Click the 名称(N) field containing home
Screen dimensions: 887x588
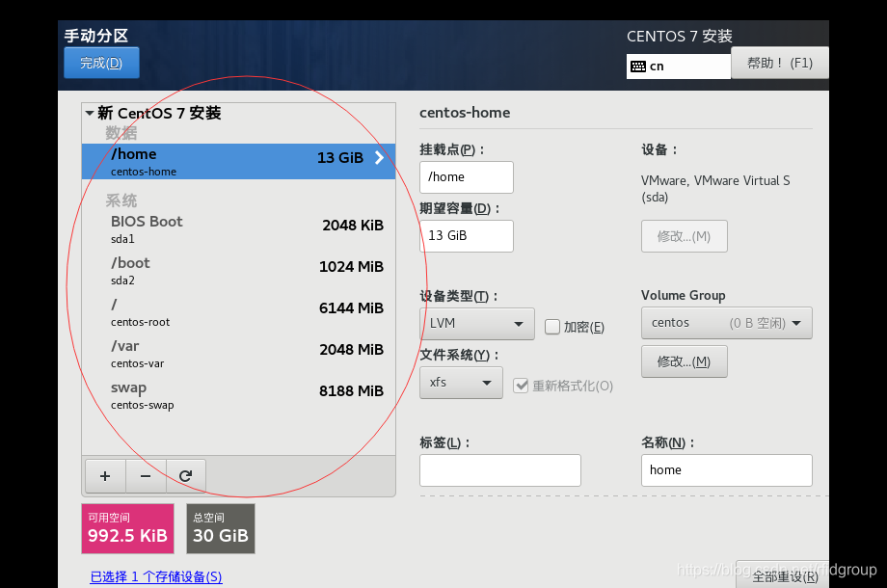pos(726,470)
